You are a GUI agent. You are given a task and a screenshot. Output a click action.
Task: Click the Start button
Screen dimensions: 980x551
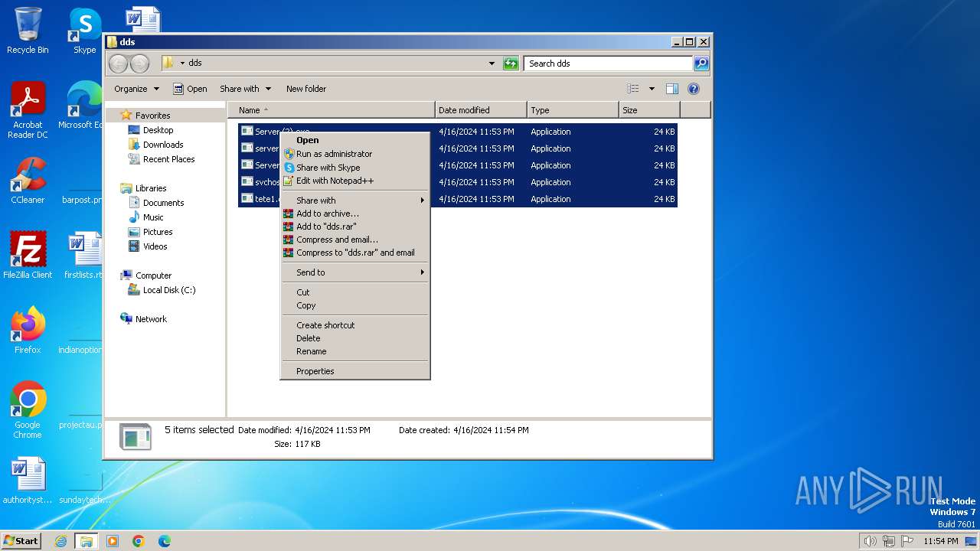(21, 541)
